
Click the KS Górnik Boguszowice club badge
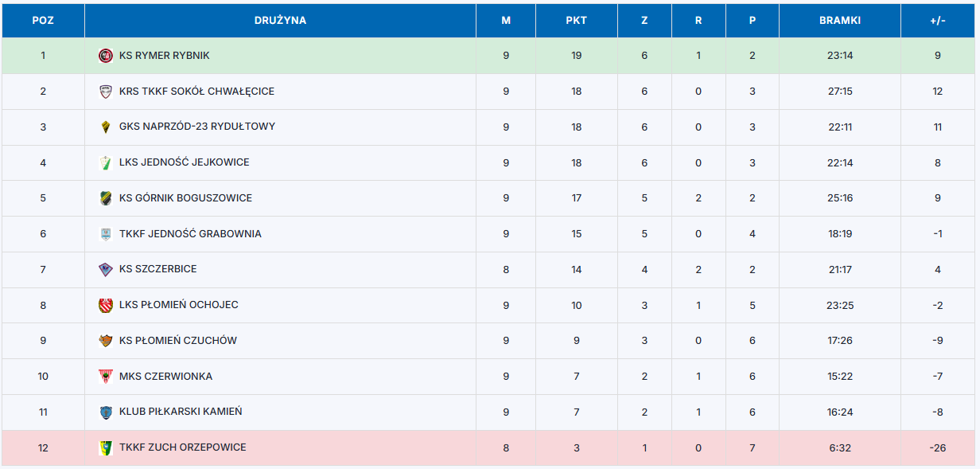coord(106,198)
